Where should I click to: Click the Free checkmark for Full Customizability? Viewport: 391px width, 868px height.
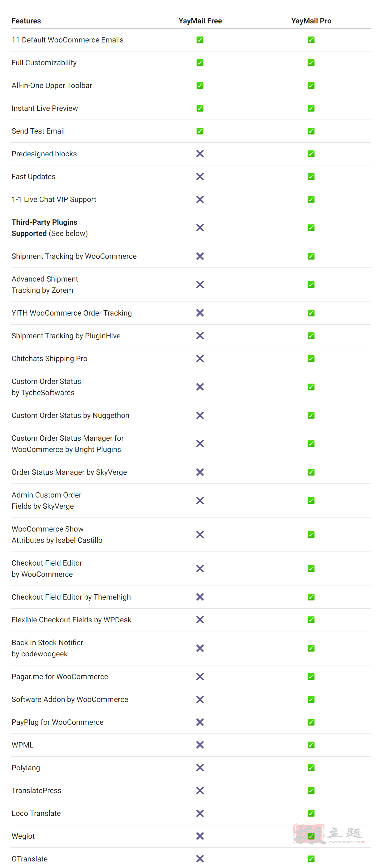pyautogui.click(x=200, y=63)
